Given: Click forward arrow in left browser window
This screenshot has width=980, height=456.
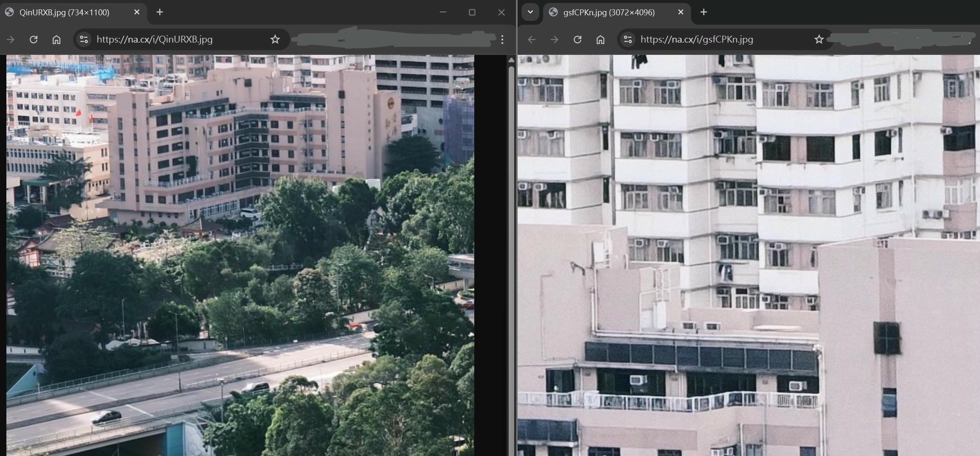Looking at the screenshot, I should click(x=11, y=40).
